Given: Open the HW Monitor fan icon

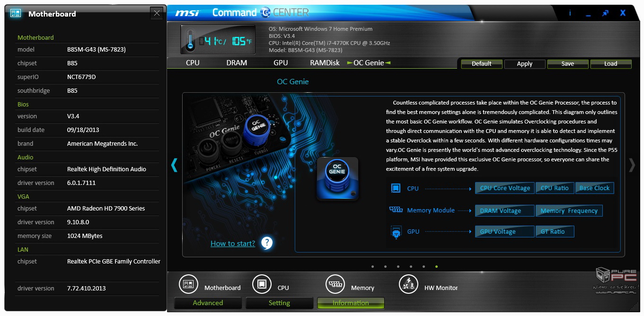Looking at the screenshot, I should (x=408, y=284).
